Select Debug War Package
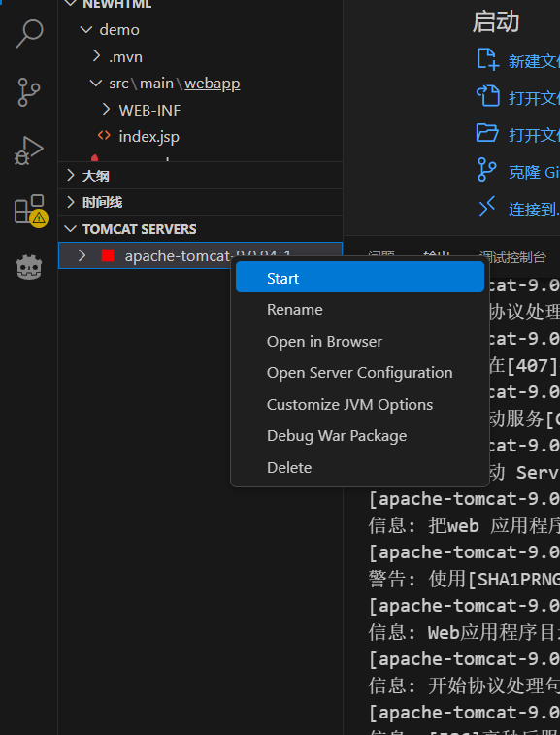 click(360, 436)
